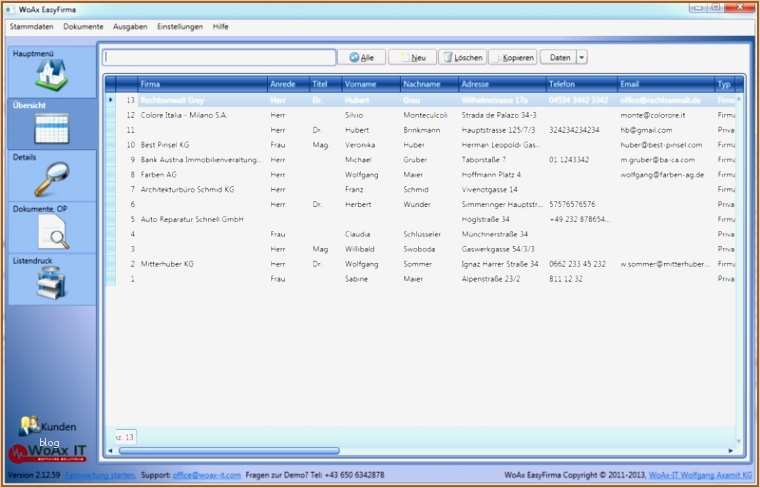The height and width of the screenshot is (488, 760).
Task: Click the WoAx IT logo
Action: point(48,453)
